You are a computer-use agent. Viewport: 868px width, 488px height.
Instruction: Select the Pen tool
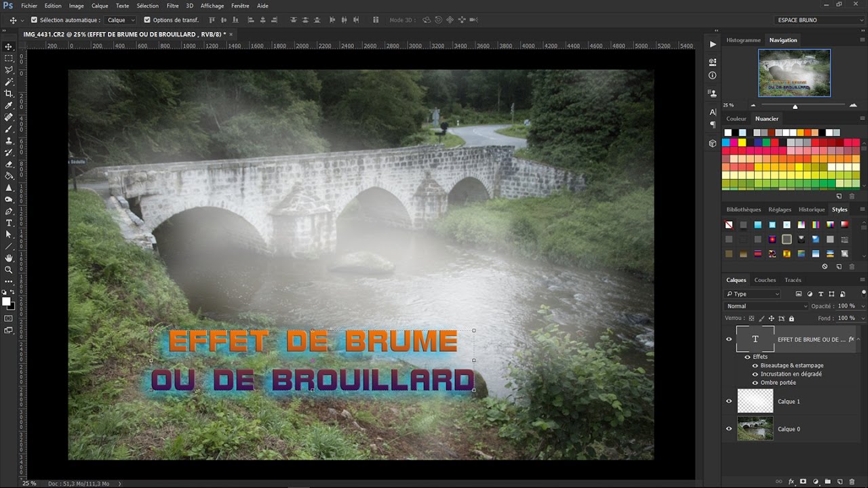pos(9,211)
